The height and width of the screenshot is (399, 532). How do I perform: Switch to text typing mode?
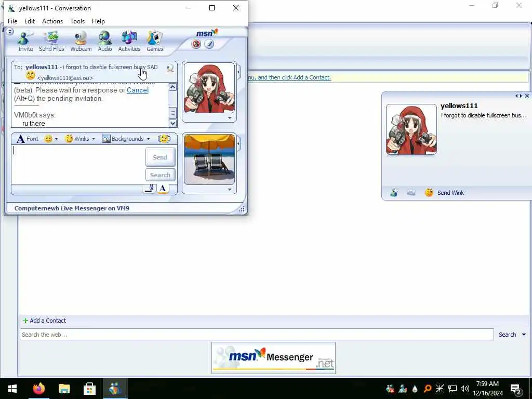(x=163, y=188)
